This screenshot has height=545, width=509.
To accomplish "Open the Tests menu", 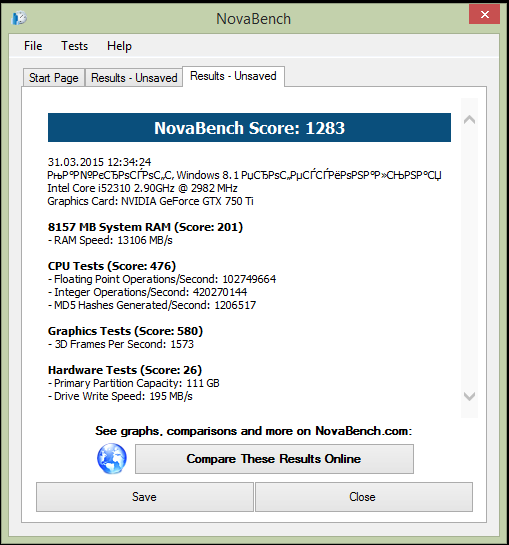I will (x=74, y=46).
